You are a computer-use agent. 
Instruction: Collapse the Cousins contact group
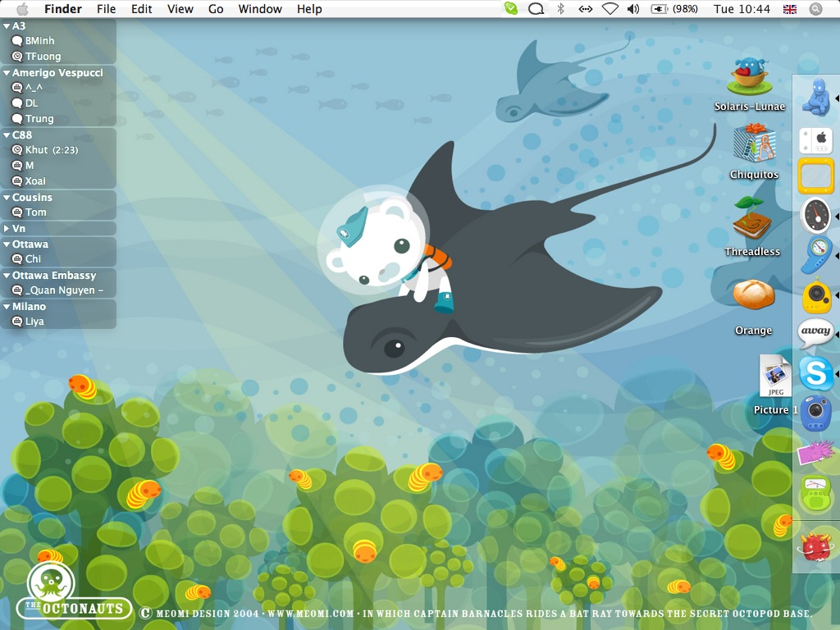pyautogui.click(x=7, y=197)
